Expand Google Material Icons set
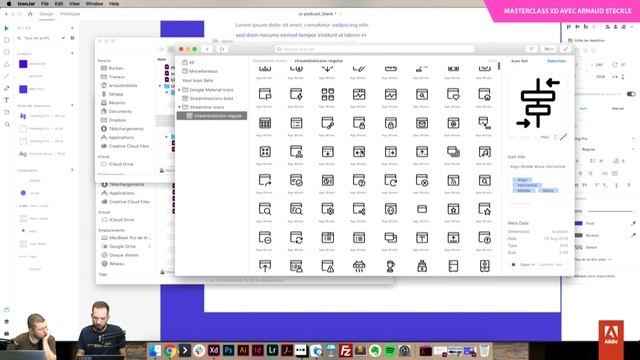The height and width of the screenshot is (360, 640). click(179, 90)
